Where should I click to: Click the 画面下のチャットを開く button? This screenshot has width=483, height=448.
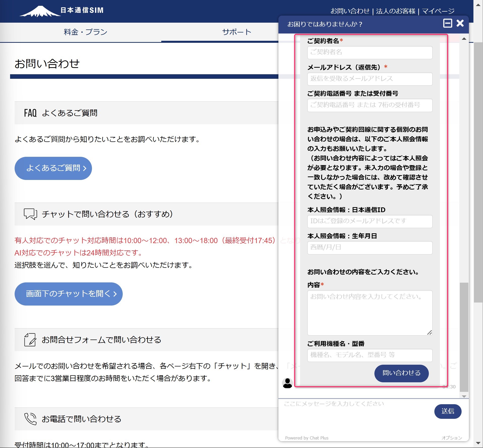point(69,294)
